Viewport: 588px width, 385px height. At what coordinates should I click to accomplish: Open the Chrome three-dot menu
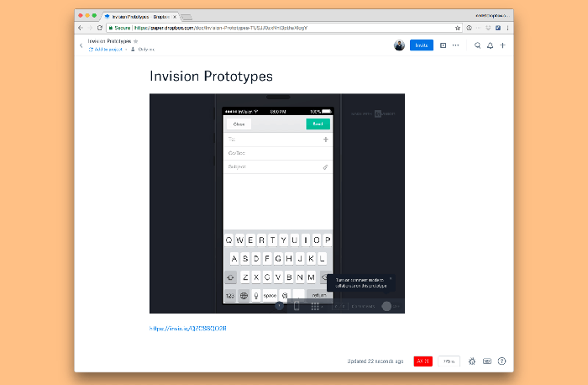coord(507,28)
